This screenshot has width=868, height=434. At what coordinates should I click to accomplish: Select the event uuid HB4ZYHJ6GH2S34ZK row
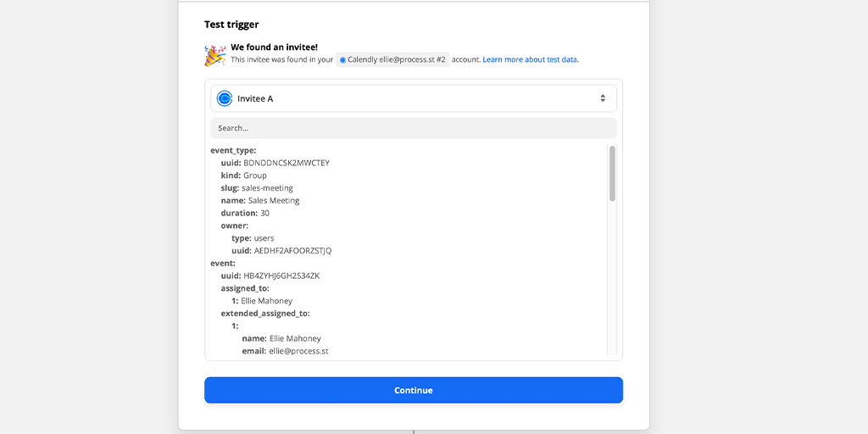click(x=270, y=275)
